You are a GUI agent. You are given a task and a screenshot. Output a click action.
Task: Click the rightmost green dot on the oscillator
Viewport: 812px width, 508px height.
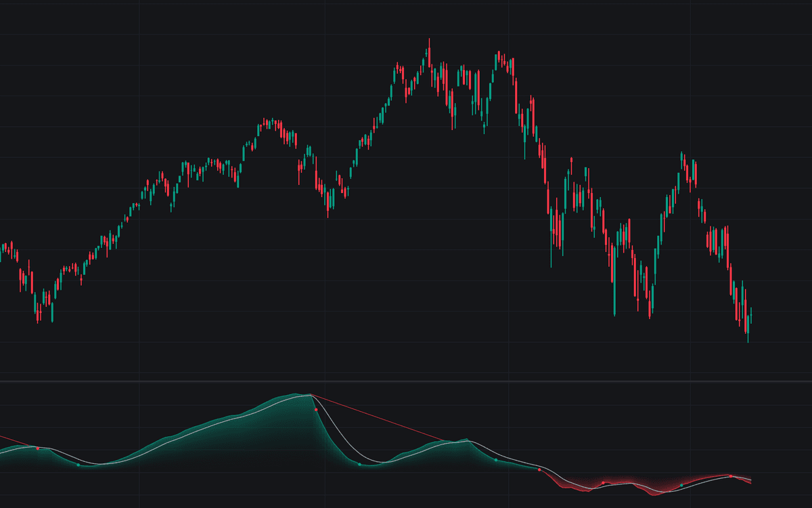pyautogui.click(x=681, y=486)
